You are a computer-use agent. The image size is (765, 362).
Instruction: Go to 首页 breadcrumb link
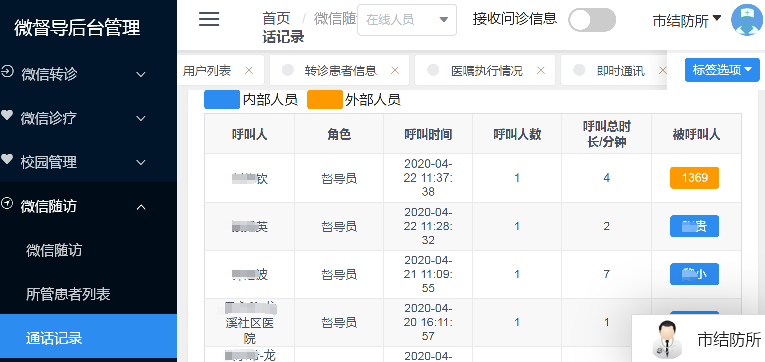click(276, 19)
